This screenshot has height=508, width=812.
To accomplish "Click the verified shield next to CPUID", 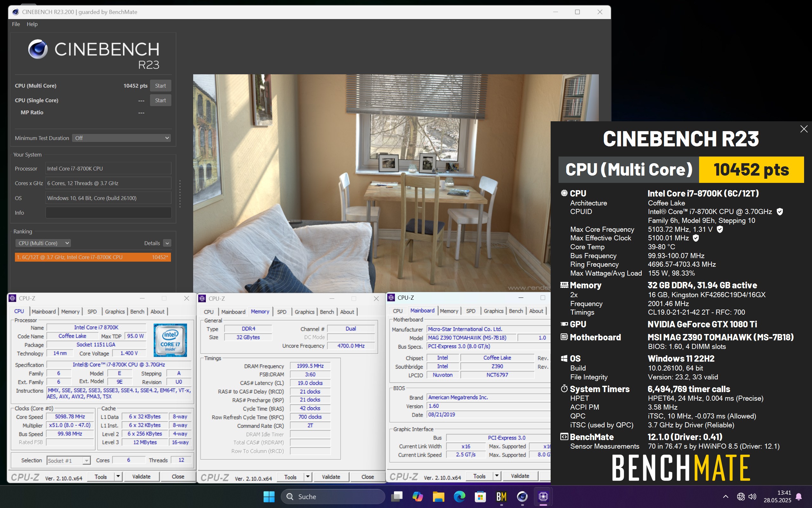I will (x=780, y=212).
